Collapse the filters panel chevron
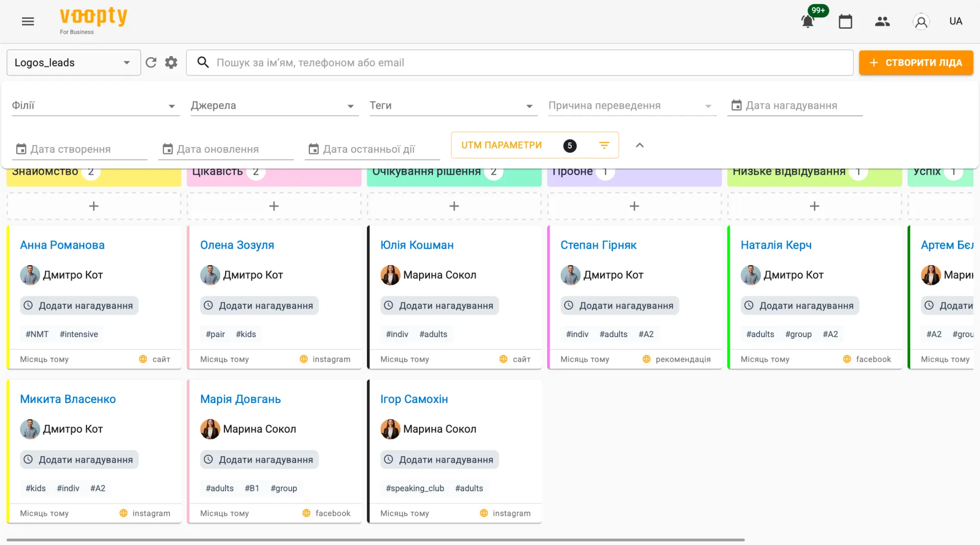Viewport: 980px width, 545px height. (x=640, y=145)
